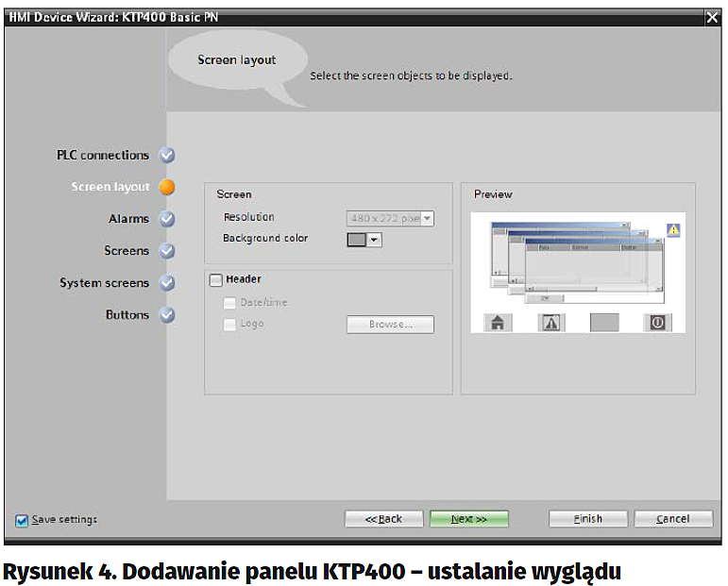The height and width of the screenshot is (586, 728).
Task: Go to the Screens wizard step
Action: point(127,251)
